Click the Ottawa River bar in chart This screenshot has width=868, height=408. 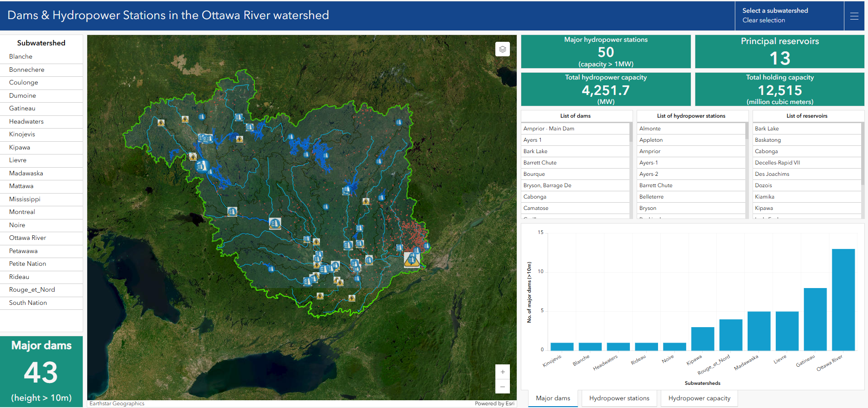[x=843, y=299]
